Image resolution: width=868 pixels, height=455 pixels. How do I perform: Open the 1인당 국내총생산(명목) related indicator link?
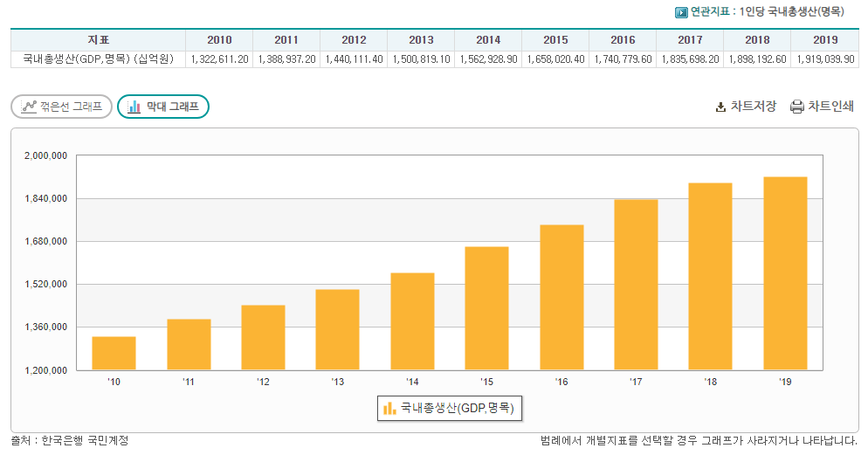coord(791,12)
